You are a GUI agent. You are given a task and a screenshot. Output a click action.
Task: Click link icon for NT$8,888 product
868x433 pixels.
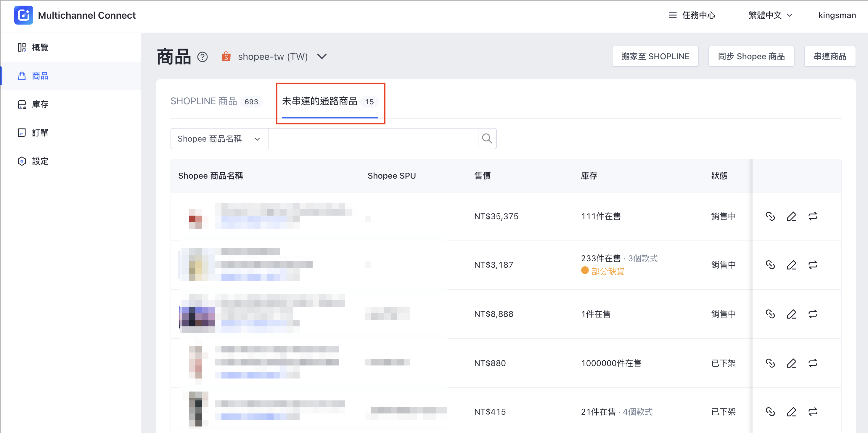click(770, 314)
